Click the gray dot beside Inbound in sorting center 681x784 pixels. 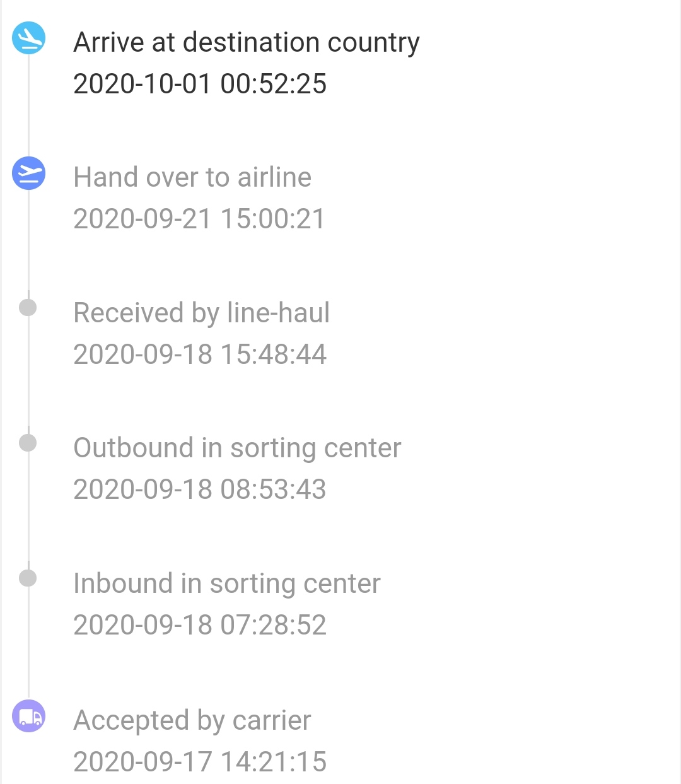point(28,578)
